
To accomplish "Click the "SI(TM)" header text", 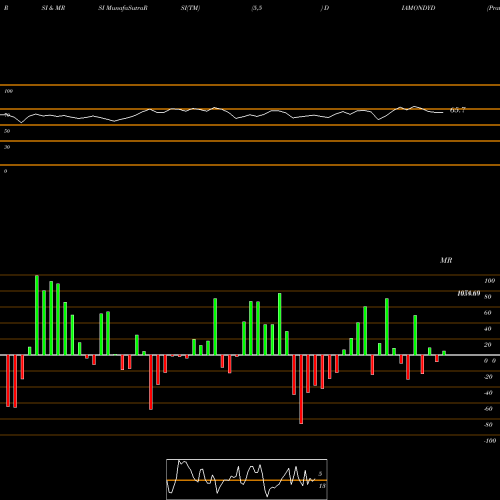I will click(190, 8).
